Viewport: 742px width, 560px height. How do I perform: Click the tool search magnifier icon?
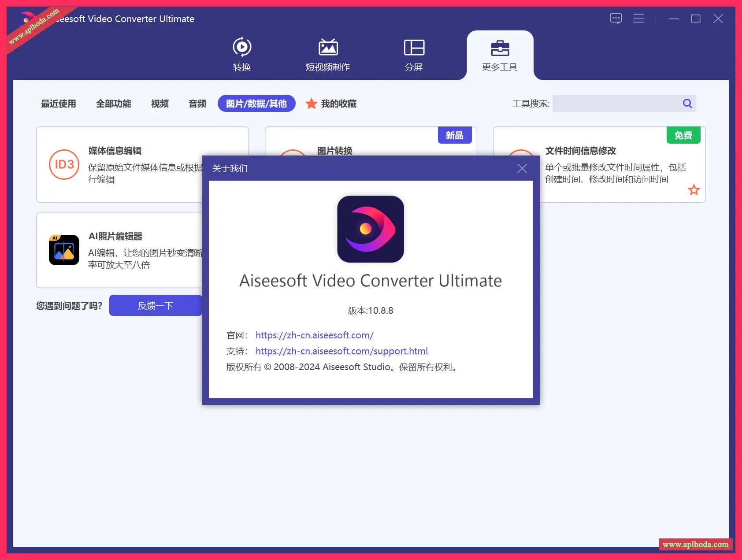coord(687,104)
